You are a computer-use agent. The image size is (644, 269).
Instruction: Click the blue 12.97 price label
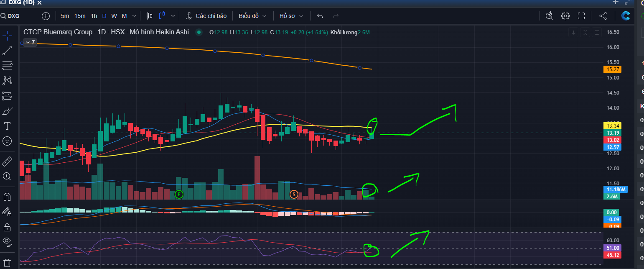(x=613, y=147)
